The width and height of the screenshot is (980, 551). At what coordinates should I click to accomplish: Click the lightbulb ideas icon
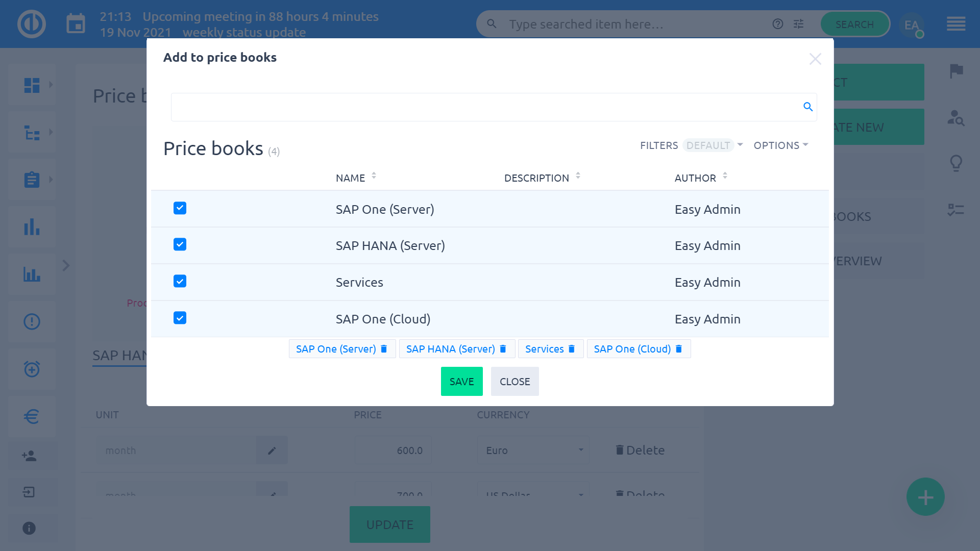[x=956, y=163]
